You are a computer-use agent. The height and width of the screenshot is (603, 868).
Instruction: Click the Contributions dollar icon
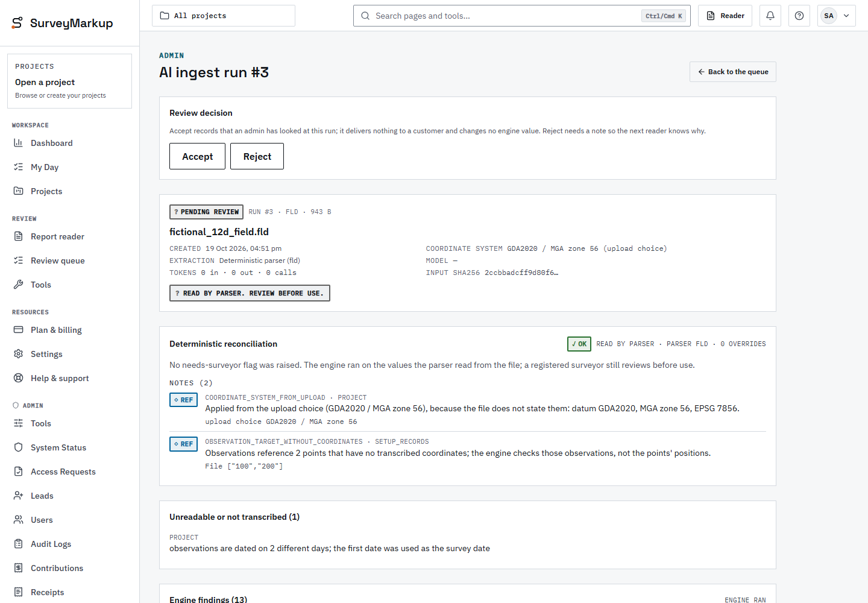(x=19, y=568)
